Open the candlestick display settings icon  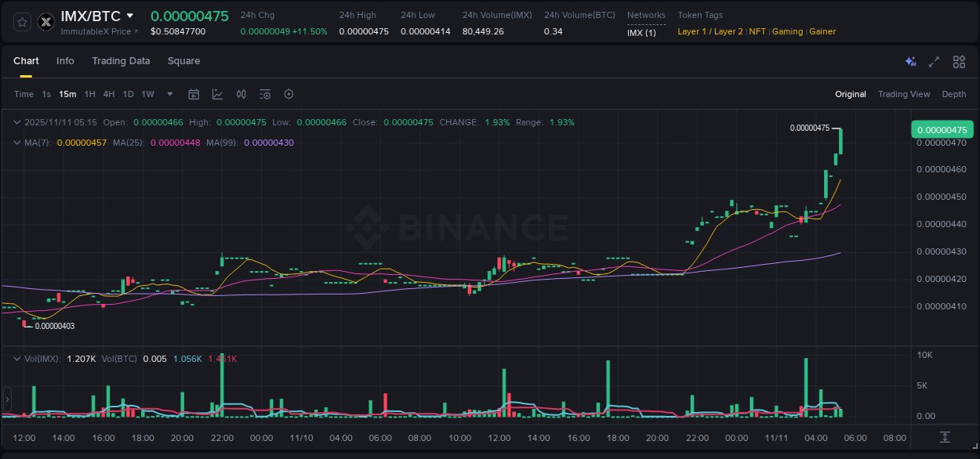click(241, 94)
